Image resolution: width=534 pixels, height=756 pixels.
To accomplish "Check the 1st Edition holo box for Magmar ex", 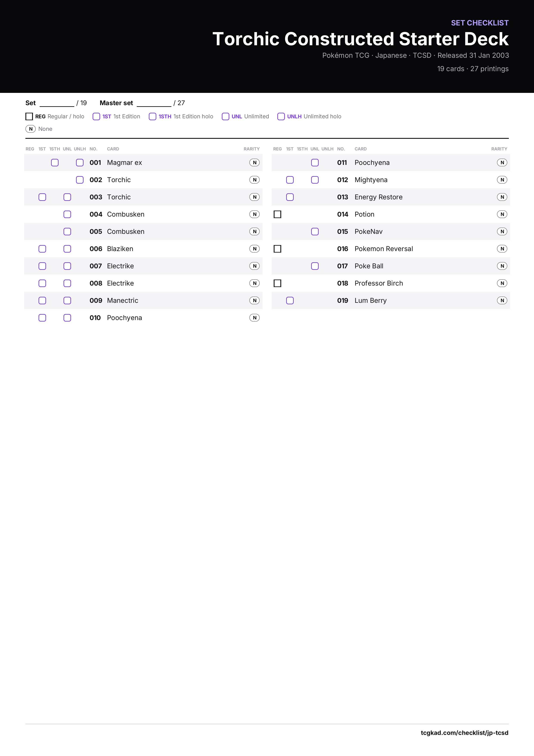I will 55,163.
